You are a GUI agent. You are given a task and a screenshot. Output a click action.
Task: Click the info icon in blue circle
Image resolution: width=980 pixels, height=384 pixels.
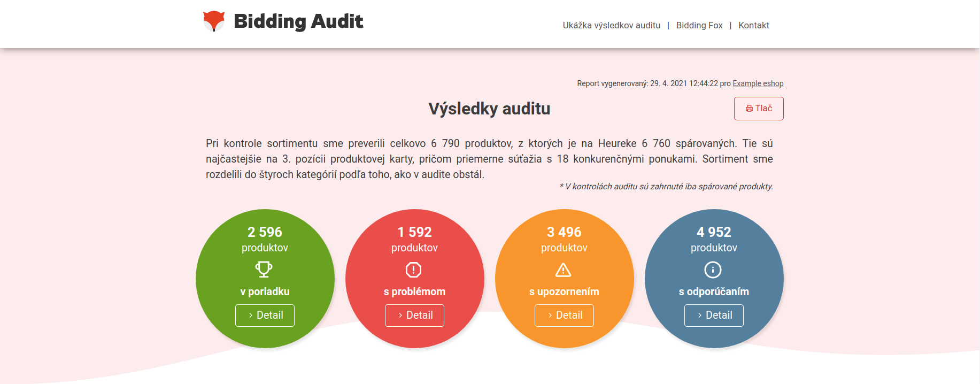[713, 270]
